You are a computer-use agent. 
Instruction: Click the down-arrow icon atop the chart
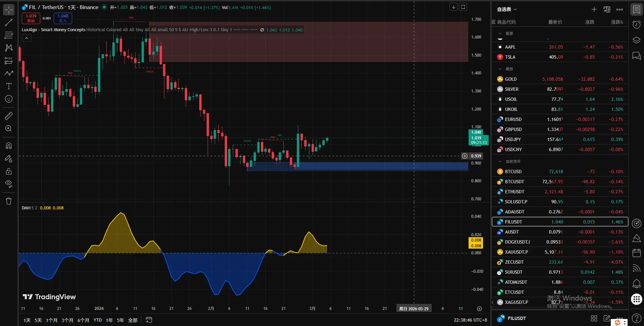[453, 7]
